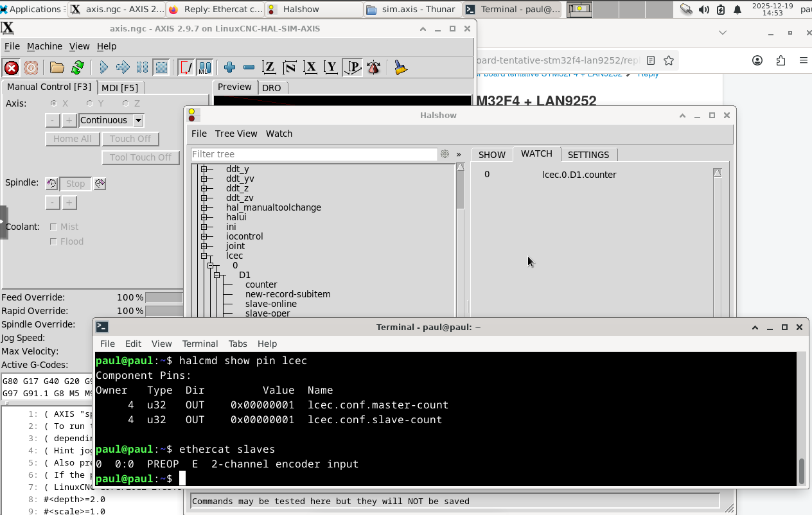Enable the Flood coolant checkbox
The height and width of the screenshot is (515, 812).
pyautogui.click(x=53, y=241)
